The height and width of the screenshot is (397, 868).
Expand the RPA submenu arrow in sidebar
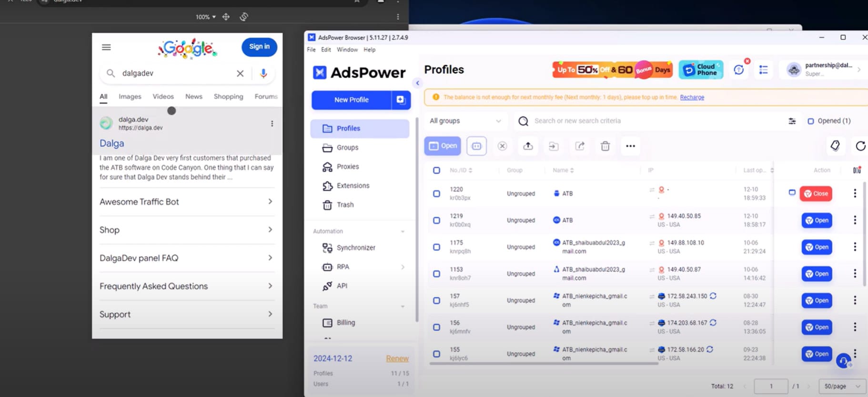(x=403, y=267)
